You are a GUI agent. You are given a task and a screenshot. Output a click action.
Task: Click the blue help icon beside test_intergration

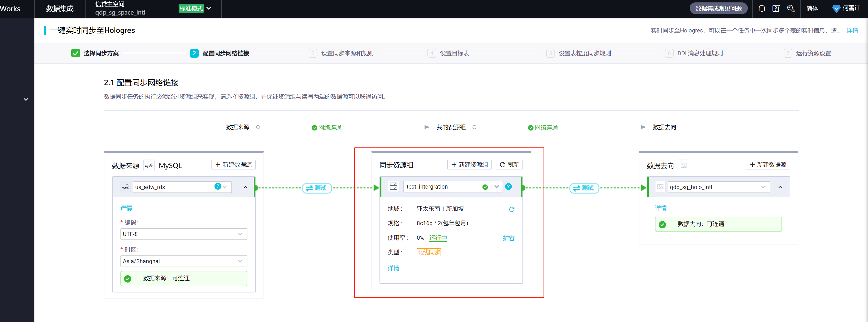pyautogui.click(x=508, y=186)
